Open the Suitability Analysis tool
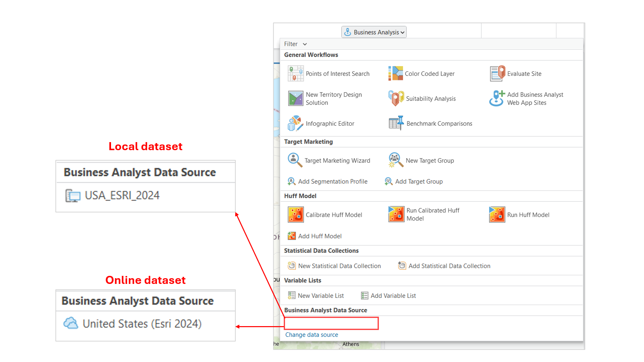 tap(430, 99)
